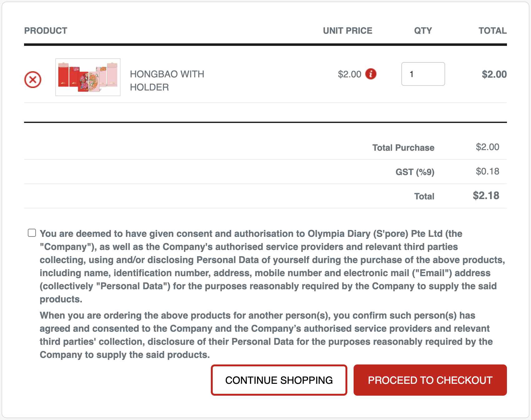Click the paragraph starting "When you are ordering"

pyautogui.click(x=265, y=335)
